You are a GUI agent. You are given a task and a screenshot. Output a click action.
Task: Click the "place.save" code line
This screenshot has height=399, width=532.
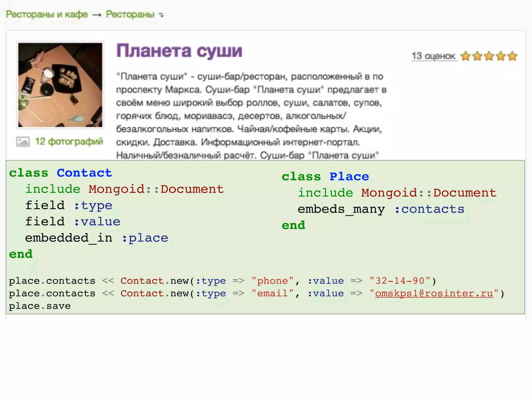(x=40, y=306)
